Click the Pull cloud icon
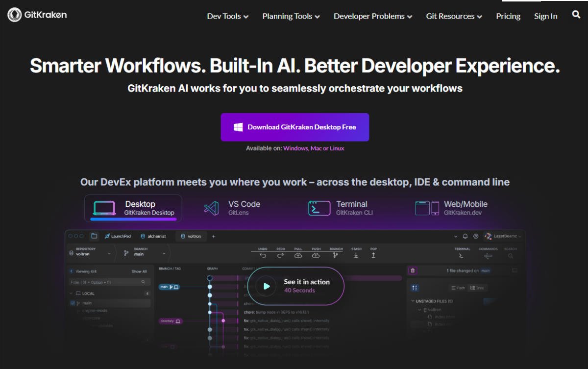The width and height of the screenshot is (588, 369). (x=298, y=255)
